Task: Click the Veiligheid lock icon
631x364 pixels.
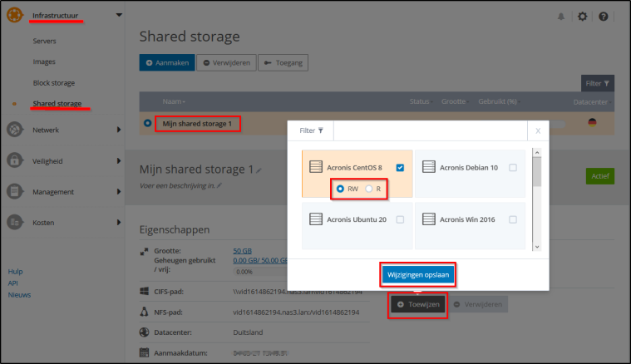Action: coord(14,160)
